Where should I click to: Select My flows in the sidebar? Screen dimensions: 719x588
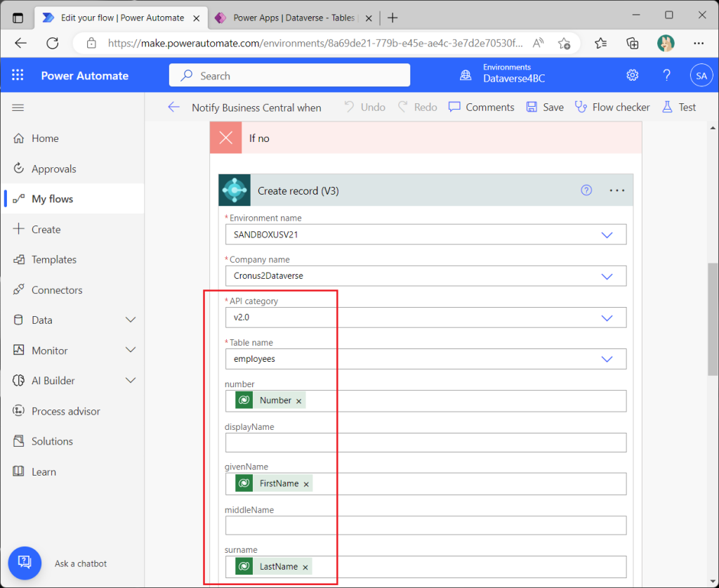tap(72, 199)
